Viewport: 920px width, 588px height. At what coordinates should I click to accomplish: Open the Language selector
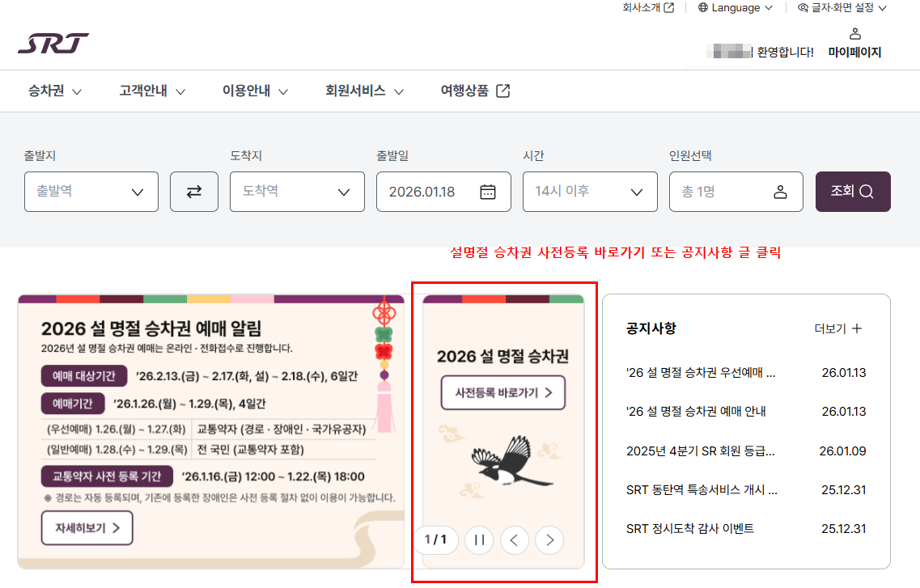tap(736, 7)
